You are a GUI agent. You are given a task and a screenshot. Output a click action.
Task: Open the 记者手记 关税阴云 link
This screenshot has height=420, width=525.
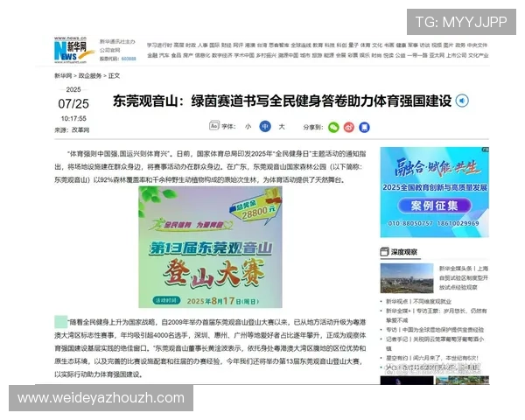[435, 344]
